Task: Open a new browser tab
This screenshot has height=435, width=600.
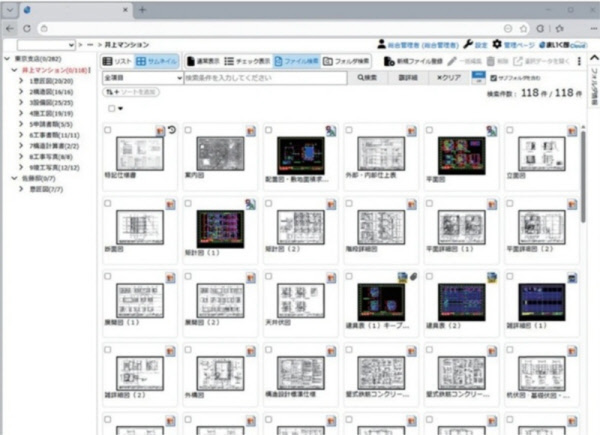Action: point(142,10)
